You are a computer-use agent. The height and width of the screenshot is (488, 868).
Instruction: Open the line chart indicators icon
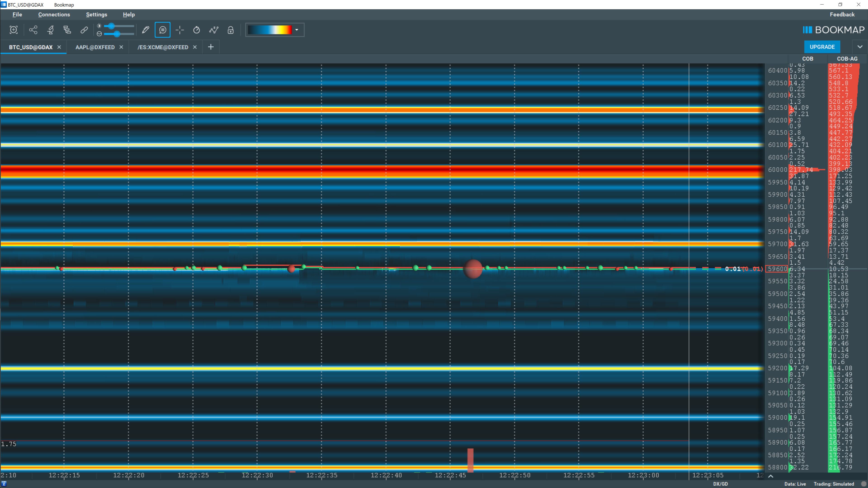point(214,30)
